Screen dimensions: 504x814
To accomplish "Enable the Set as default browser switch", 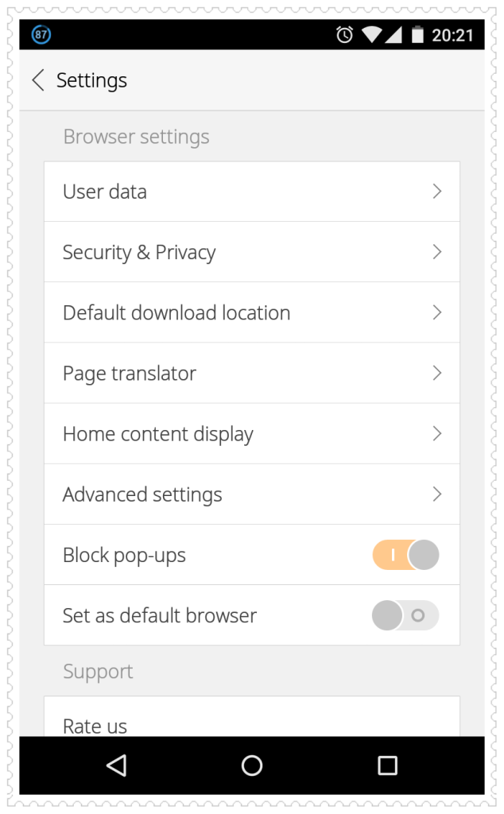I will tap(405, 615).
